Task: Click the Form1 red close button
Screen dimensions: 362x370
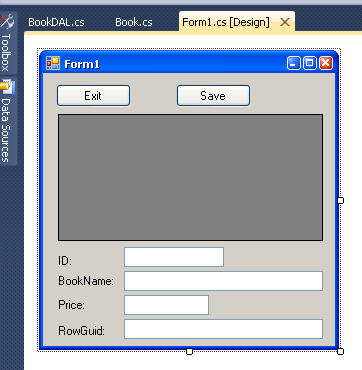Action: click(x=326, y=63)
